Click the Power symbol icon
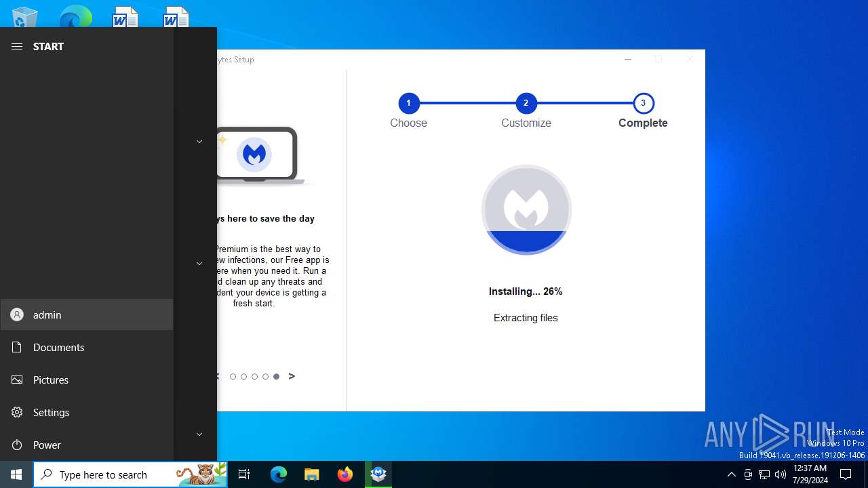 [x=17, y=445]
